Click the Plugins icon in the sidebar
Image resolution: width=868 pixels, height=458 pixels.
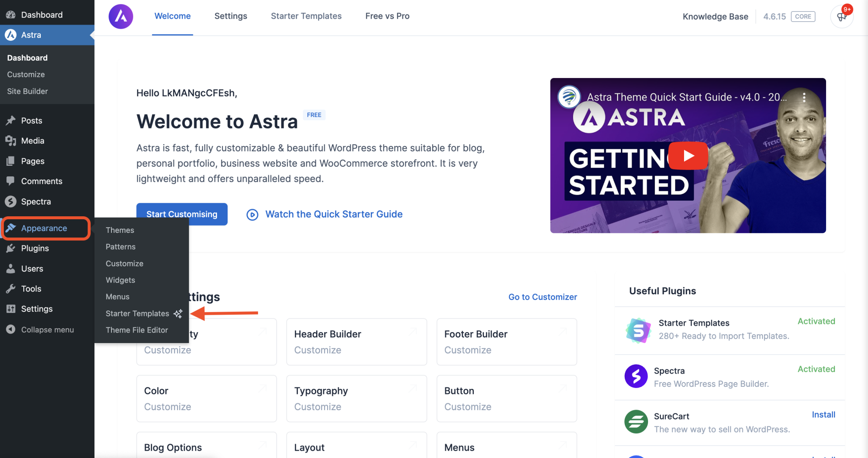(x=11, y=248)
